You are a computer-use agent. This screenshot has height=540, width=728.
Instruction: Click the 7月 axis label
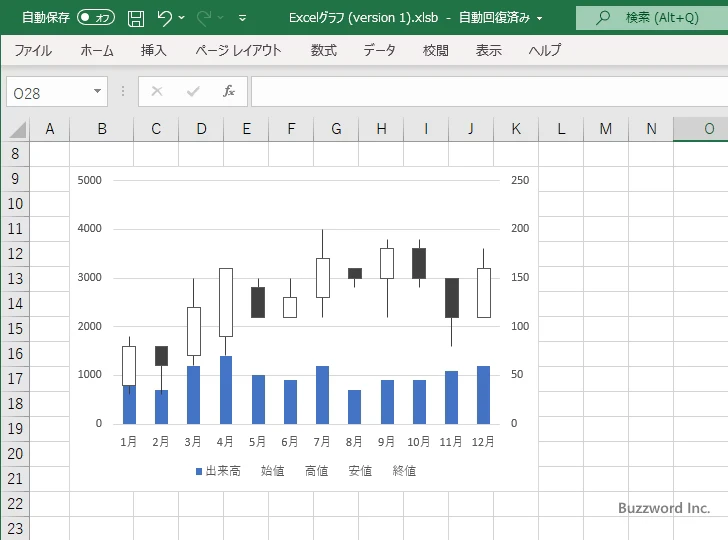point(322,442)
